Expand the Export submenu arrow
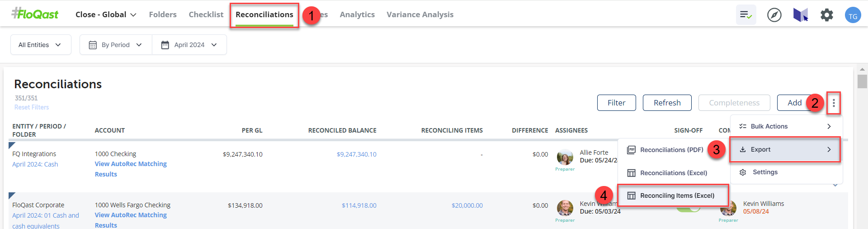Viewport: 868px width, 229px height. point(829,149)
